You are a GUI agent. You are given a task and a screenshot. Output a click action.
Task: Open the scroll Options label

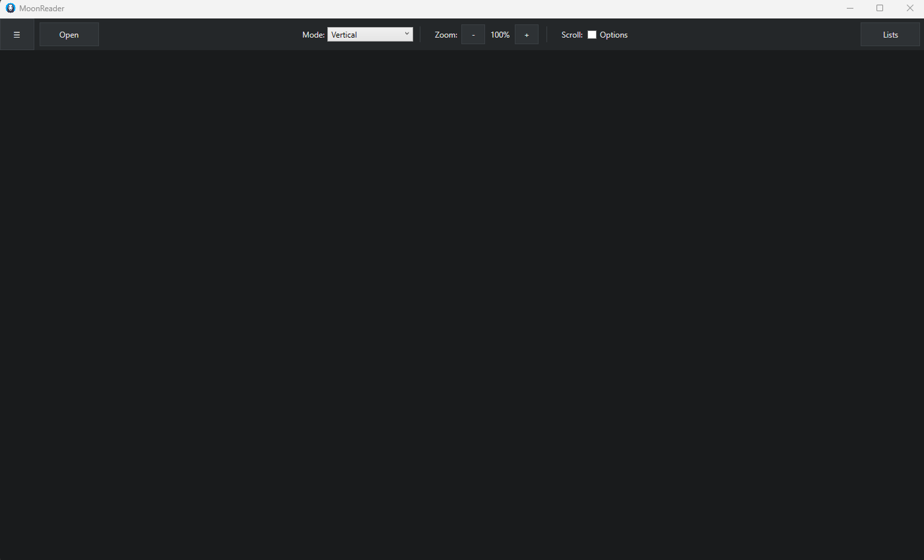pyautogui.click(x=614, y=35)
